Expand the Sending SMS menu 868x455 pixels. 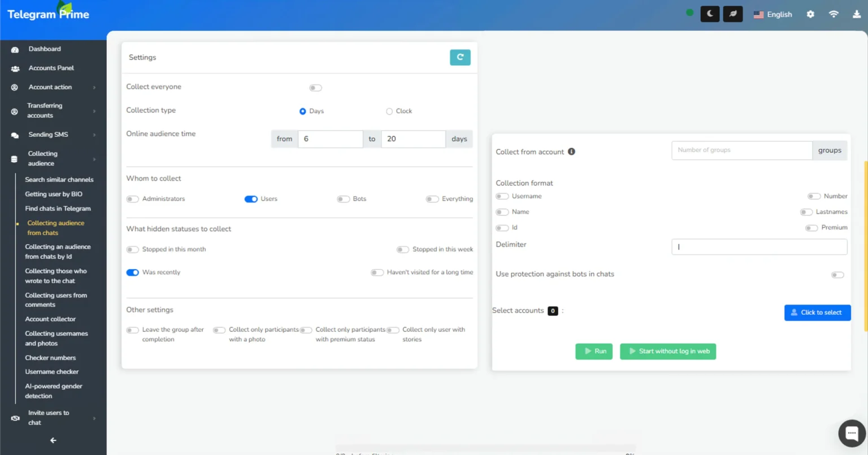click(48, 135)
